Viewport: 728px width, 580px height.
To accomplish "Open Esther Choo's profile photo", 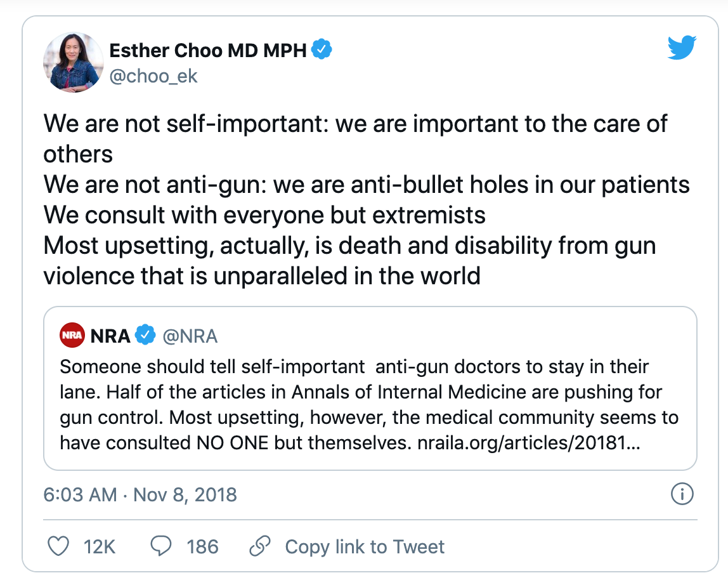I will pos(73,62).
